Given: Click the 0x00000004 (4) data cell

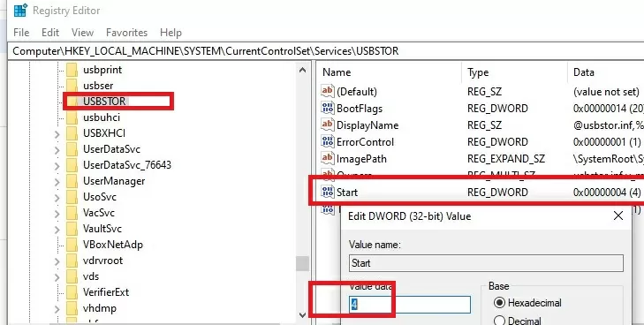Looking at the screenshot, I should click(x=607, y=192).
